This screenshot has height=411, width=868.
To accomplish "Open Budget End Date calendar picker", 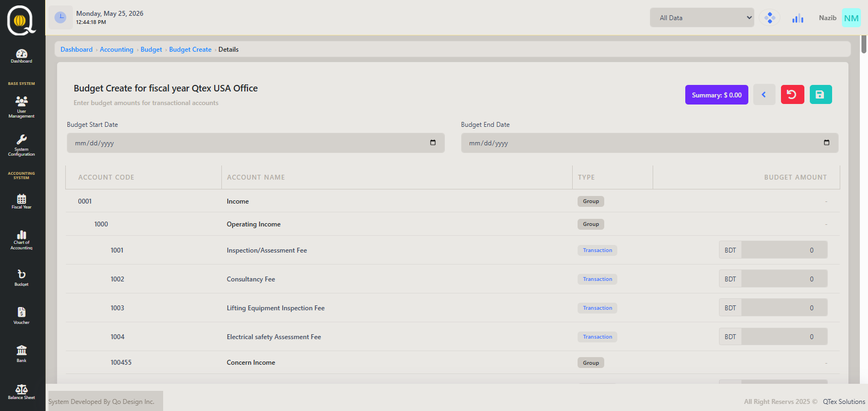I will 827,143.
